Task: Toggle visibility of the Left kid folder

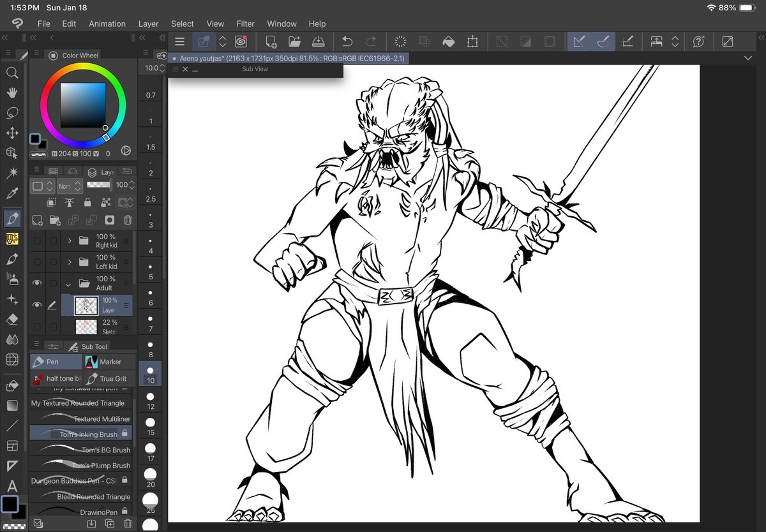Action: coord(37,262)
